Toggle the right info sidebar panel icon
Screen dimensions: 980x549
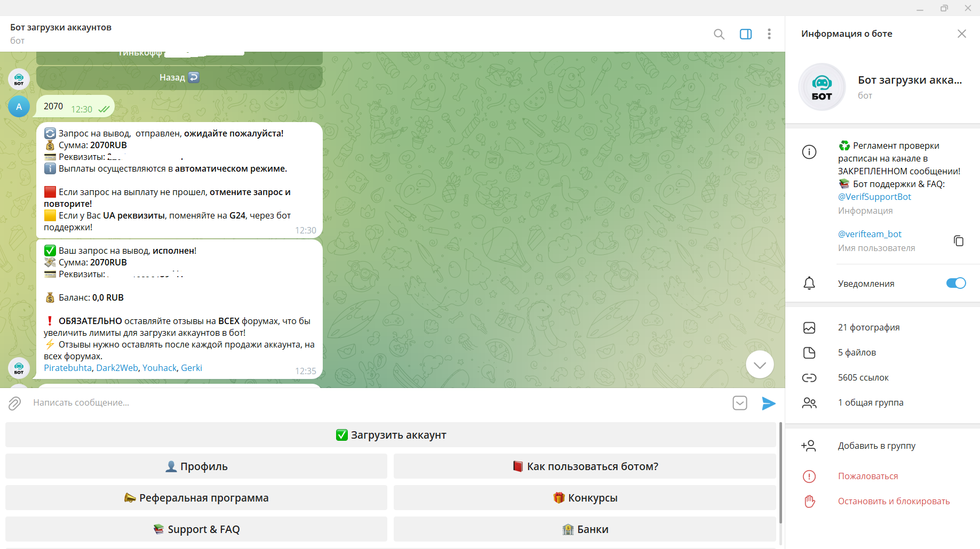[745, 34]
